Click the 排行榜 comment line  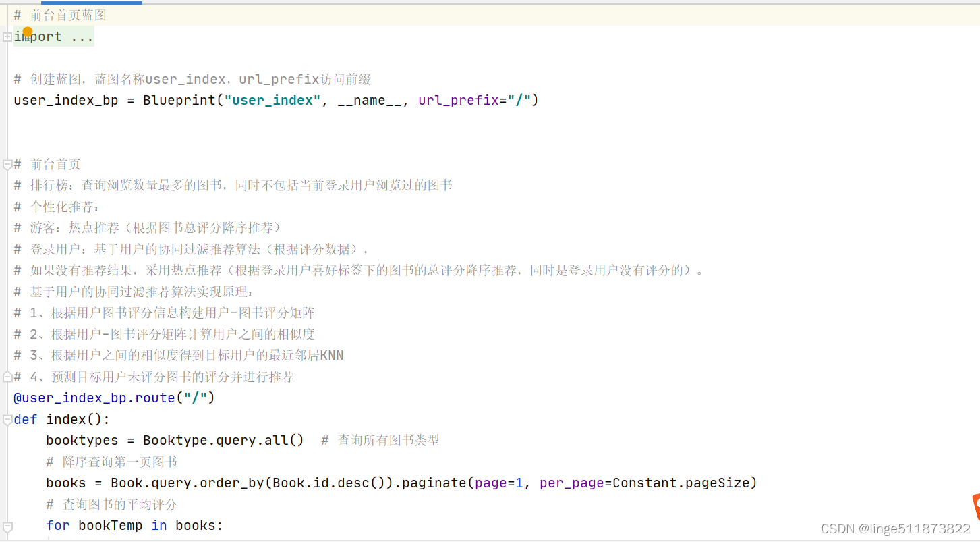pos(233,185)
